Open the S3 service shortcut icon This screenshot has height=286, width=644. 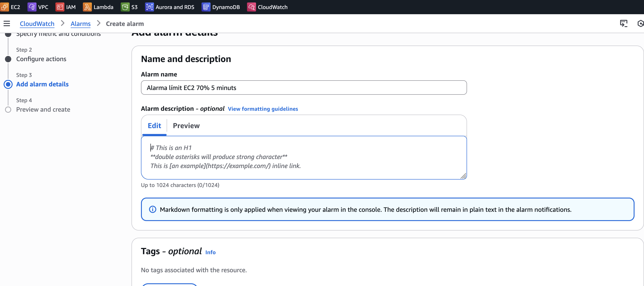(x=125, y=7)
